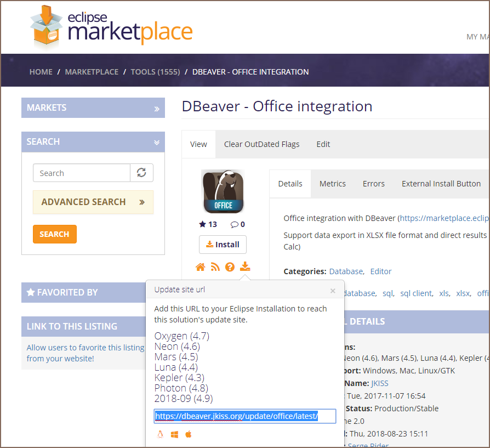Click the star favorite icon with 13
The width and height of the screenshot is (490, 448).
coord(203,224)
